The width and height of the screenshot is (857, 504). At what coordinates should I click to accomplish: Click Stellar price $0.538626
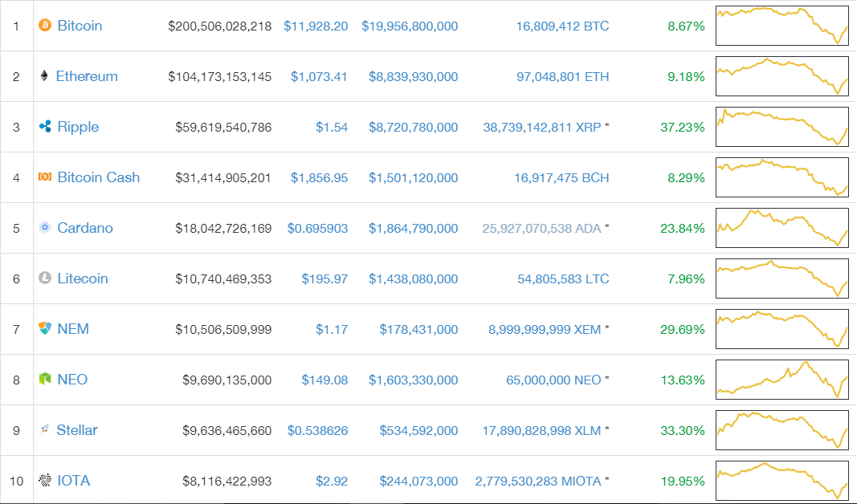click(x=317, y=431)
